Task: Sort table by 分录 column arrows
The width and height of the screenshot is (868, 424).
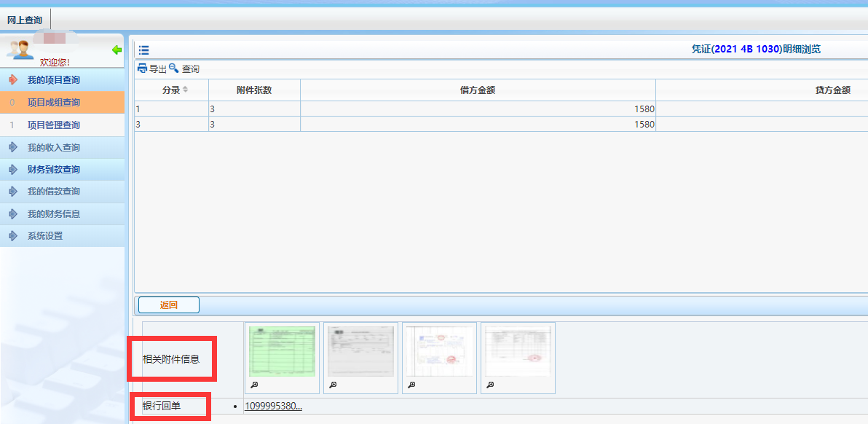Action: [185, 90]
